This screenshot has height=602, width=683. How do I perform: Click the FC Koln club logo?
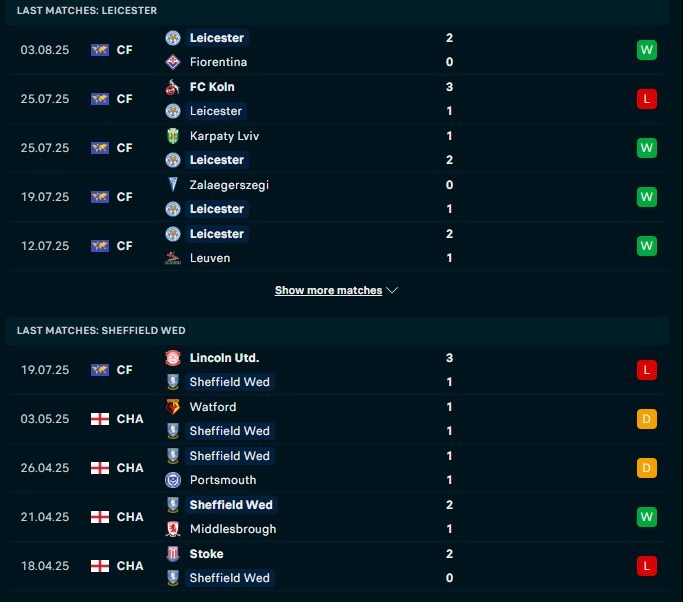pyautogui.click(x=173, y=87)
